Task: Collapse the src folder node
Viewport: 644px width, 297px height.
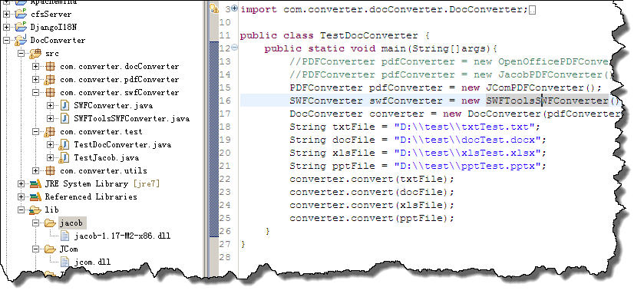Action: click(21, 54)
